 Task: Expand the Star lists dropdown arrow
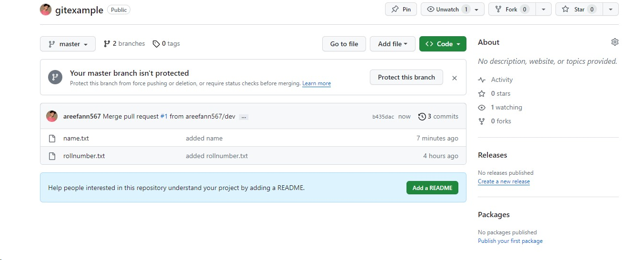(x=611, y=9)
